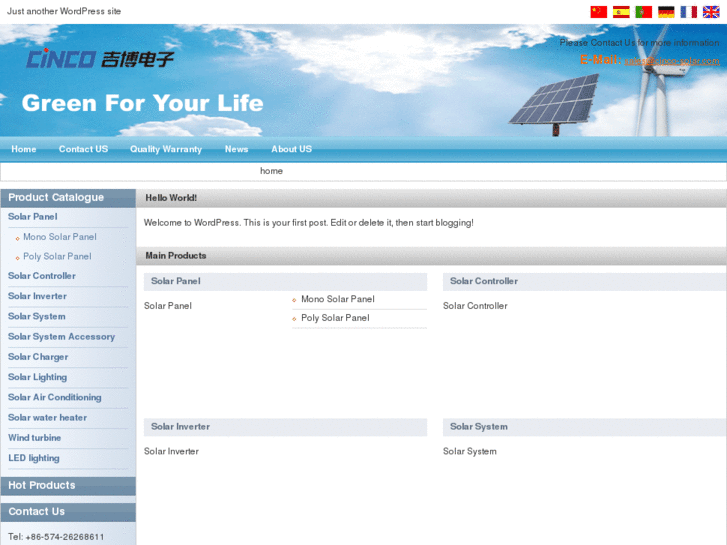727x545 pixels.
Task: Open the Hello World! post title
Action: click(171, 198)
